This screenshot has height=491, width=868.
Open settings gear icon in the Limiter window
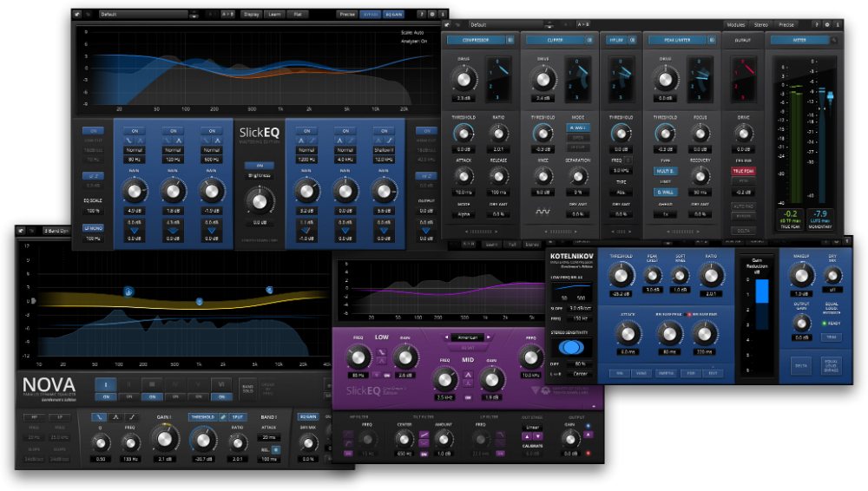pos(827,25)
